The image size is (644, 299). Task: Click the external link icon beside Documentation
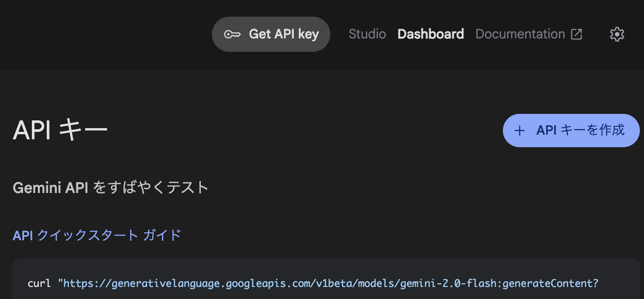point(576,34)
